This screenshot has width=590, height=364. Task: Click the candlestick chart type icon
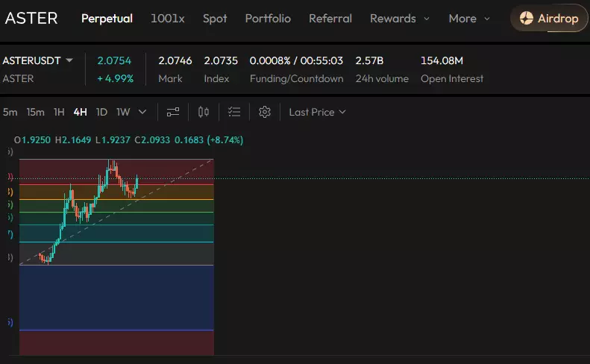(x=204, y=112)
